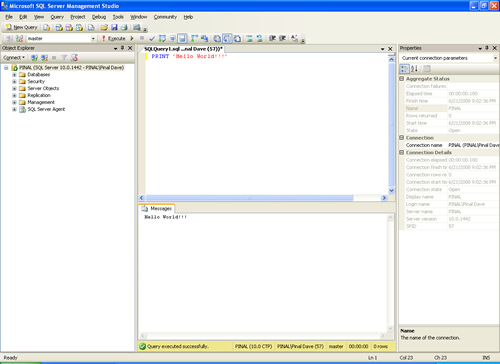Click the Analysis Services MDX Query icon

click(59, 27)
